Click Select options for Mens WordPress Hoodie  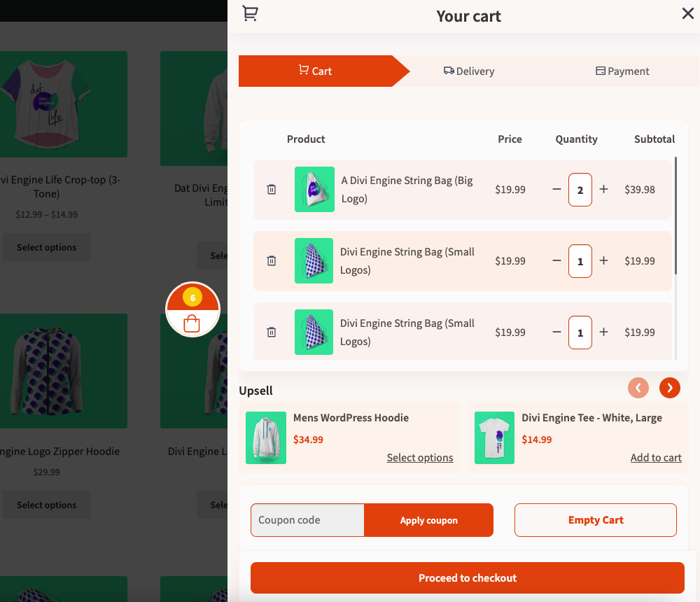click(419, 458)
